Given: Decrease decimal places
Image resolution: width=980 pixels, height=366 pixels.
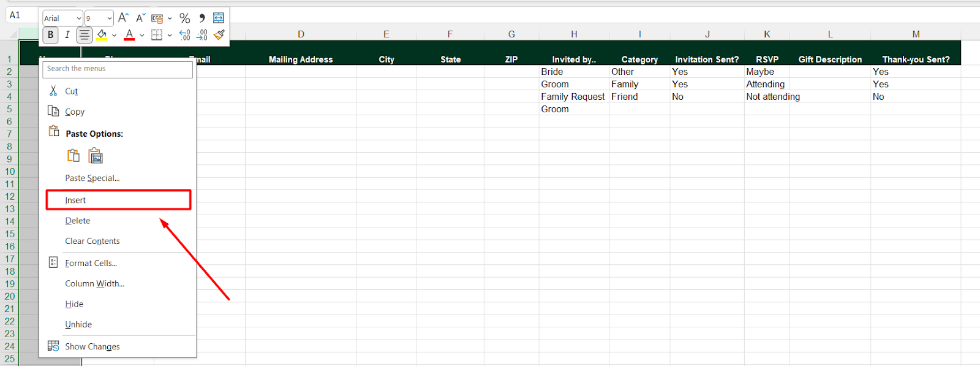Looking at the screenshot, I should (202, 35).
